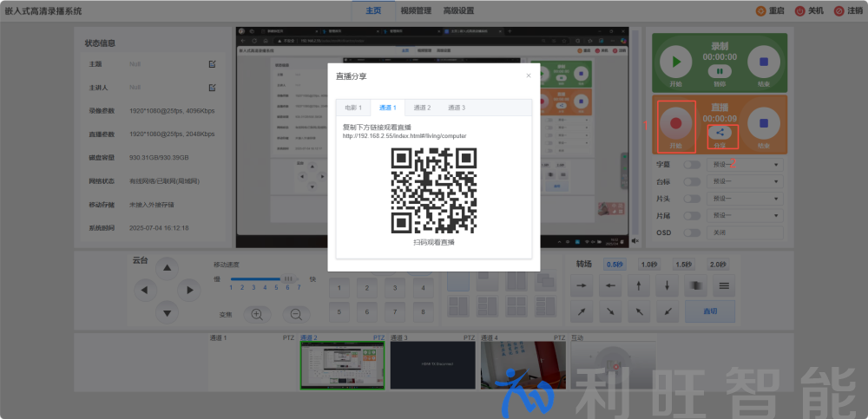
Task: Start recording with the green play button
Action: coord(675,62)
